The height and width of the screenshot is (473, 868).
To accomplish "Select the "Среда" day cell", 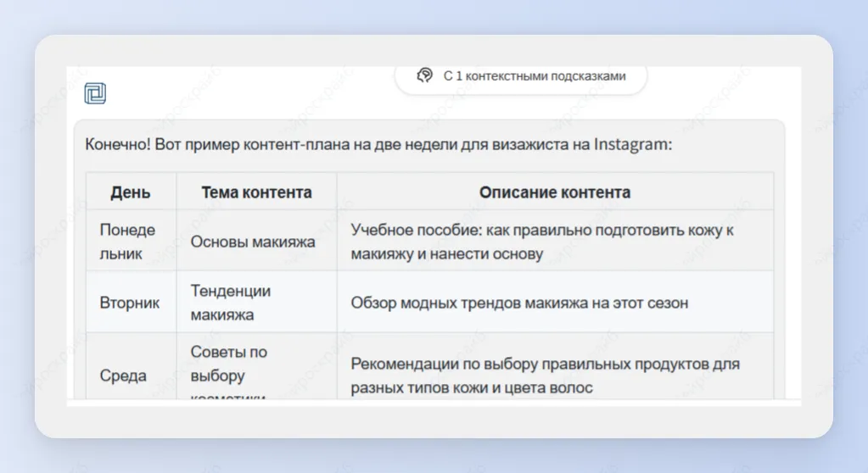I will [131, 366].
